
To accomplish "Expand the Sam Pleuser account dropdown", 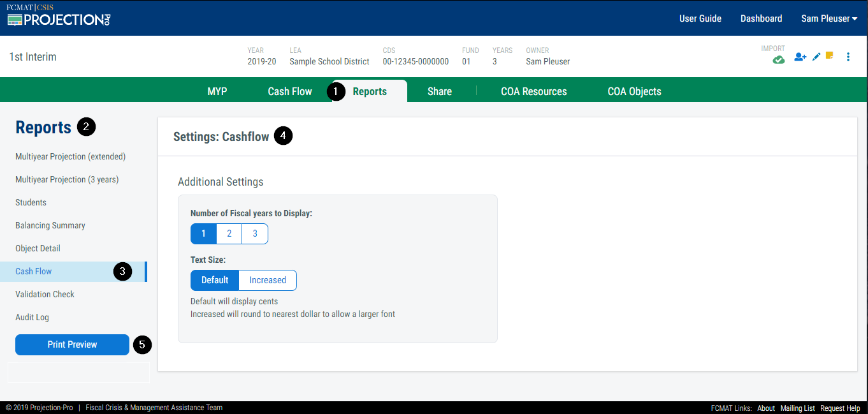I will [x=829, y=18].
